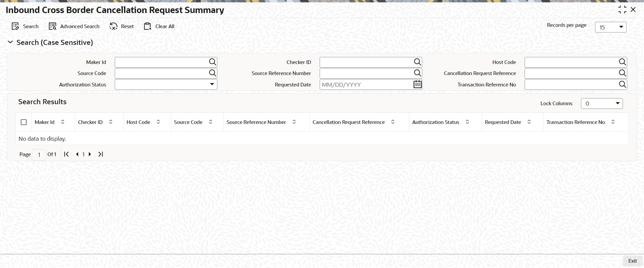The image size is (644, 268).
Task: Click the Host Code lookup magnifier
Action: tap(623, 62)
